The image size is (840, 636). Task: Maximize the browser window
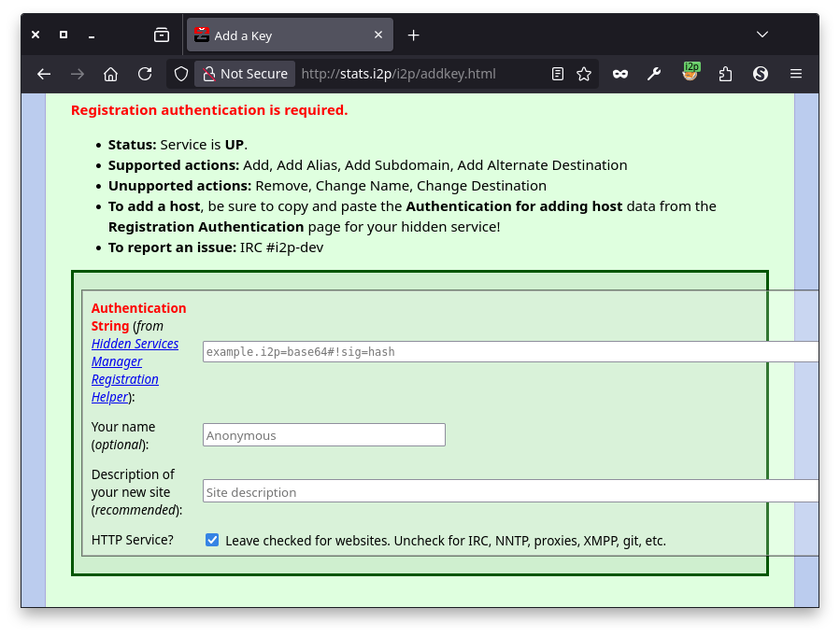coord(64,35)
